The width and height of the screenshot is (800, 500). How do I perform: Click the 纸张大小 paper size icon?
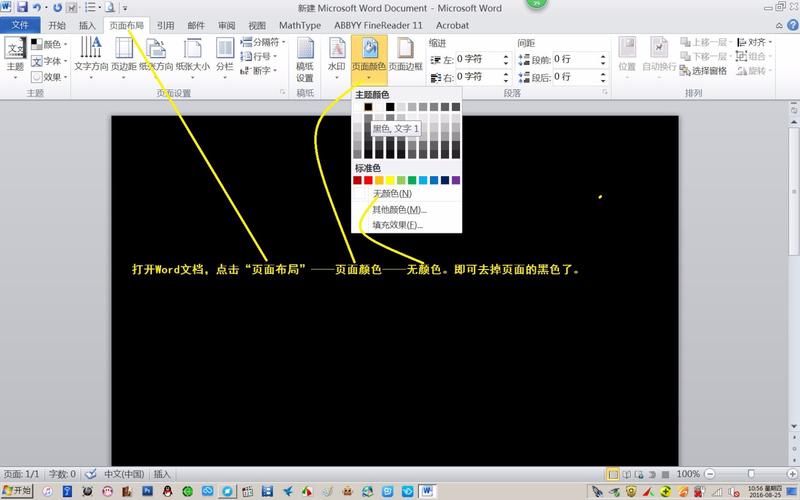192,48
